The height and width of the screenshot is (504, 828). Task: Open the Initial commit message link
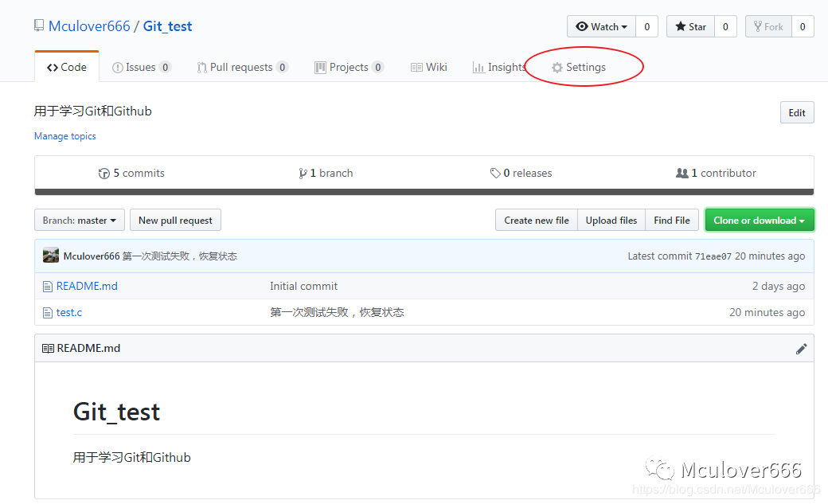click(303, 286)
